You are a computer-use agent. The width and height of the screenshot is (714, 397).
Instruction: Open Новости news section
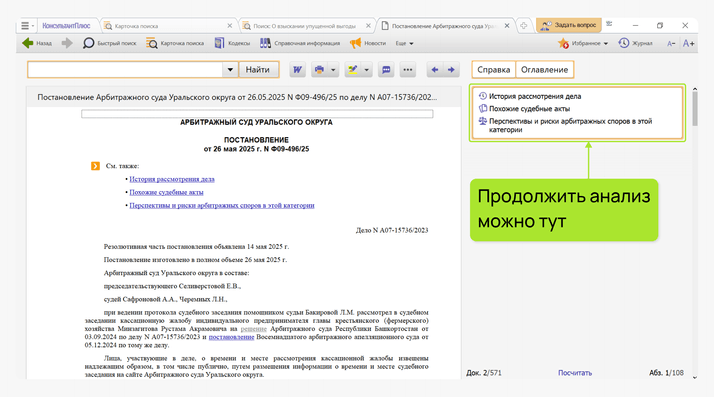[x=367, y=43]
